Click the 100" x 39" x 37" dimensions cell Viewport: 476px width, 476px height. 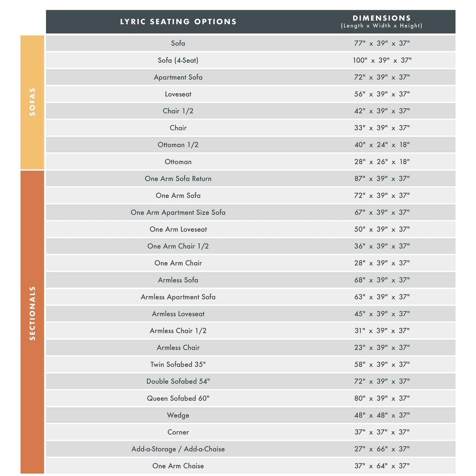[x=382, y=60]
